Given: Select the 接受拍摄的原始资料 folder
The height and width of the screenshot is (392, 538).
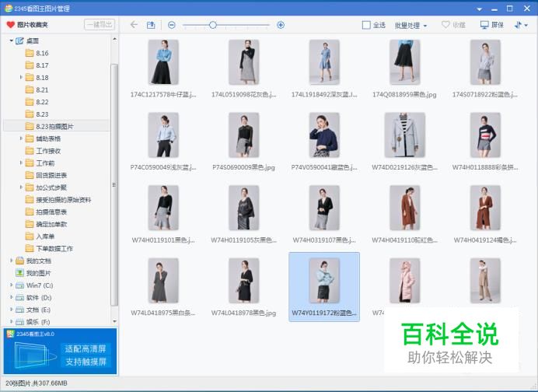Looking at the screenshot, I should (58, 200).
